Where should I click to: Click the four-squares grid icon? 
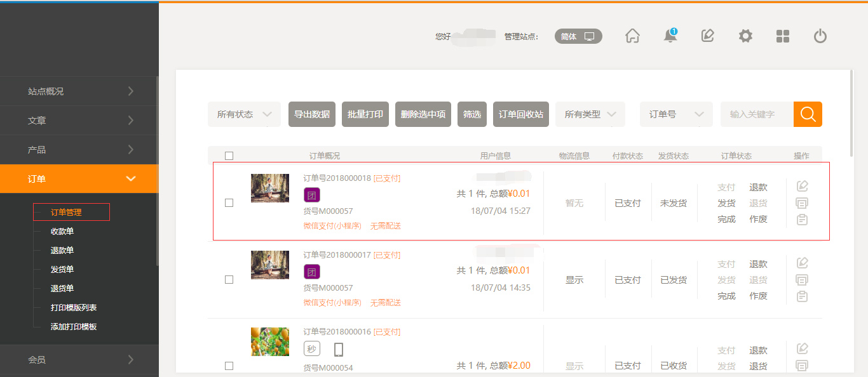[x=783, y=36]
